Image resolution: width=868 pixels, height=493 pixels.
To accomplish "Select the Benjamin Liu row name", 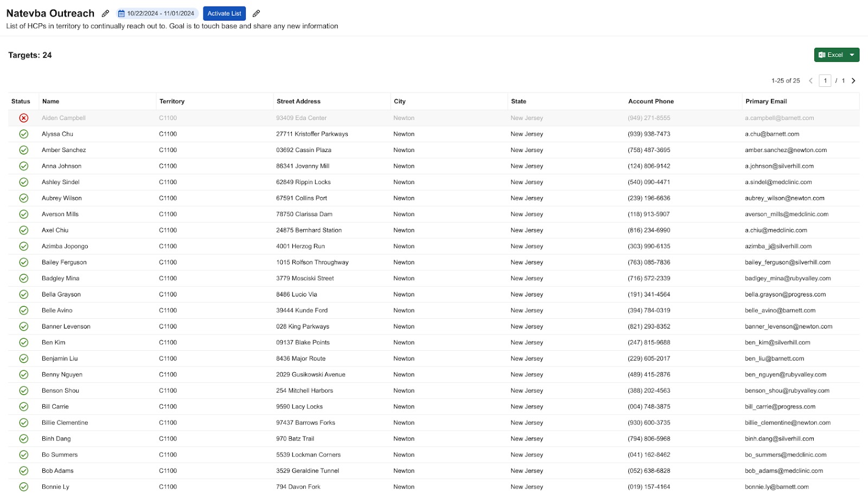I will (60, 358).
